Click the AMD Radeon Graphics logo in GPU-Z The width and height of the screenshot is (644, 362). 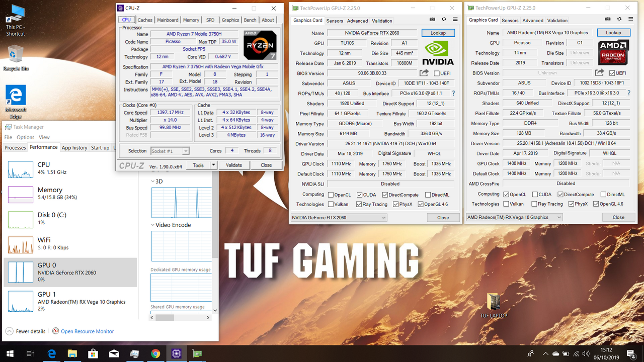[613, 52]
